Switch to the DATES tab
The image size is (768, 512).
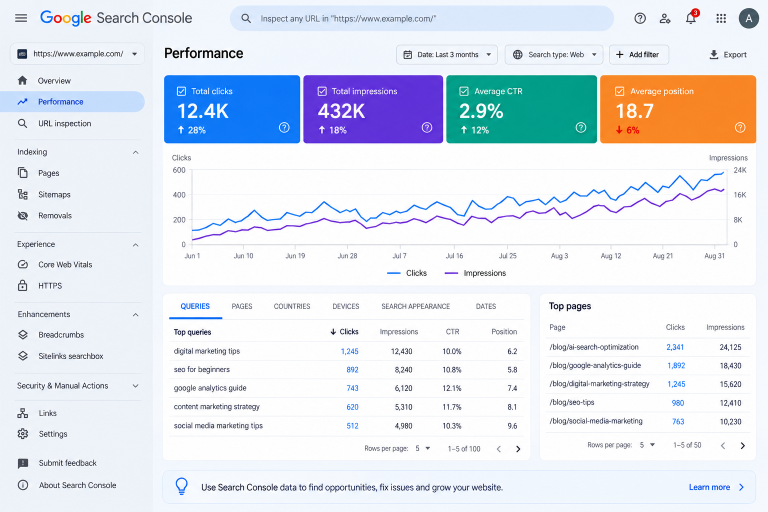coord(486,306)
